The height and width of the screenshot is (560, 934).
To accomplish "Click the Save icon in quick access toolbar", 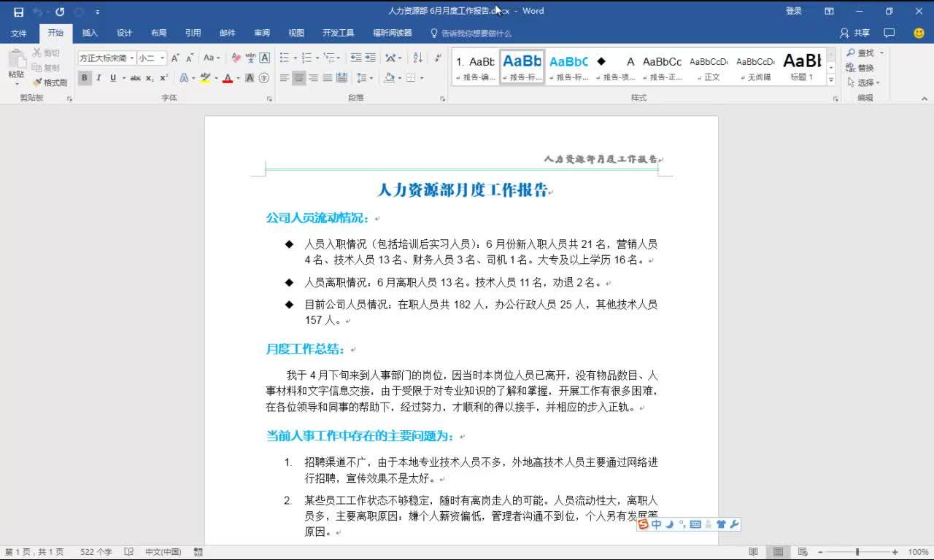I will tap(19, 12).
